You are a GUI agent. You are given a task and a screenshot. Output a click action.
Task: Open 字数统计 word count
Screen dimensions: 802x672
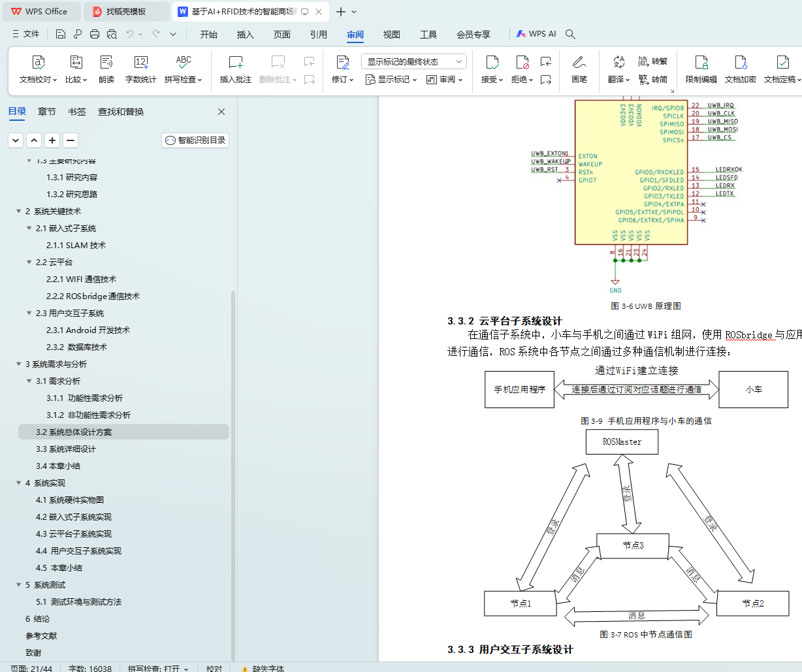coord(140,69)
